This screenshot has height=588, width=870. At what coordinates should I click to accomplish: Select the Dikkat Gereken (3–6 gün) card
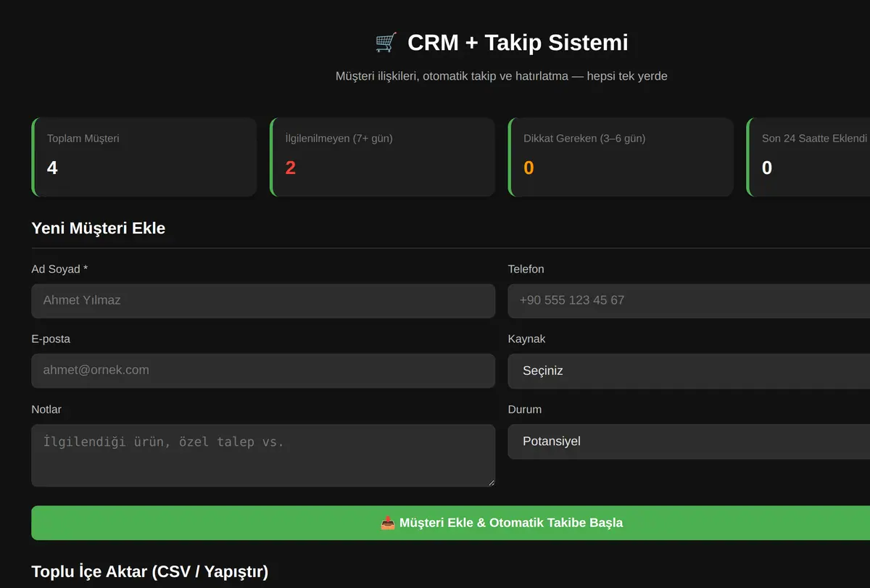pos(621,157)
